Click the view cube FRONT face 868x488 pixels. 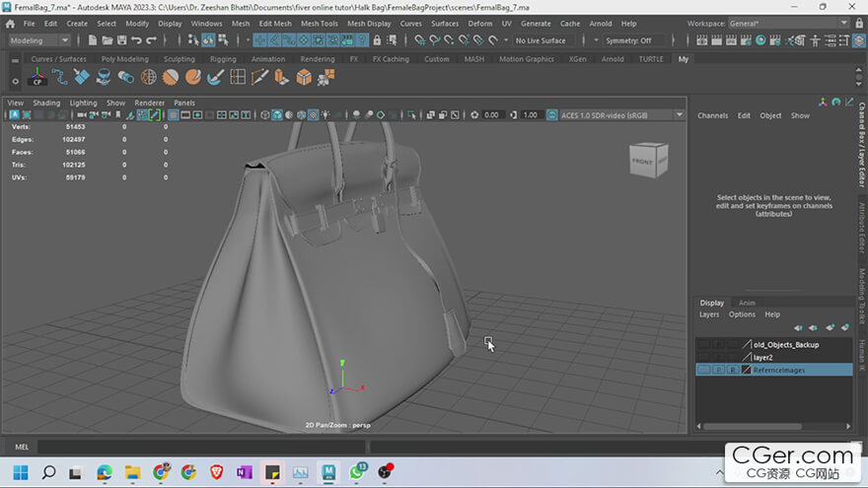pos(642,162)
